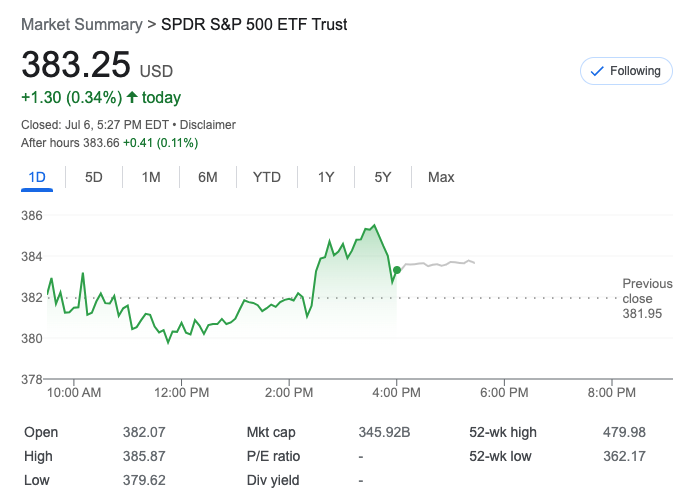Switch to the 5D tab
This screenshot has width=693, height=499.
(x=93, y=177)
